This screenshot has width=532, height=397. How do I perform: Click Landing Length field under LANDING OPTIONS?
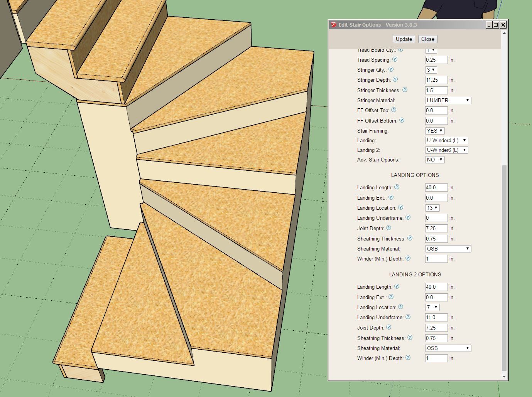[436, 187]
